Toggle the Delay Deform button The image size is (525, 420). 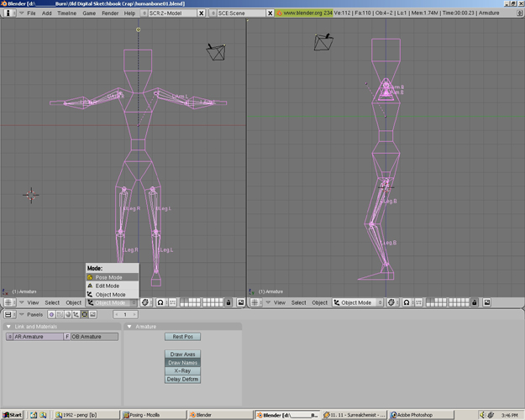[182, 379]
